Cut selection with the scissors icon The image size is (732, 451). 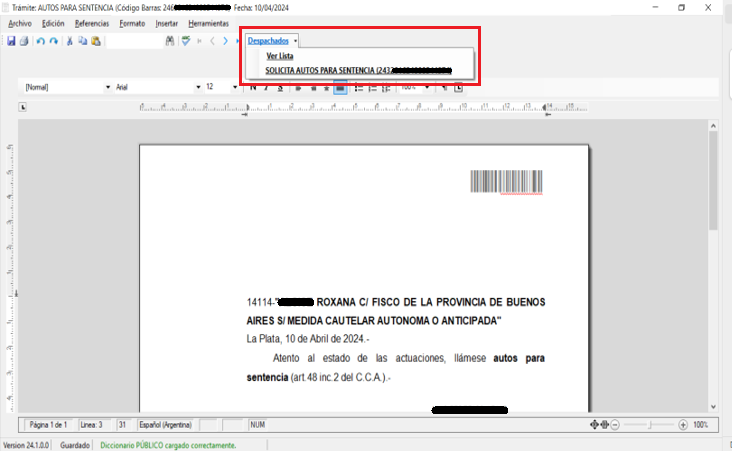click(x=70, y=41)
